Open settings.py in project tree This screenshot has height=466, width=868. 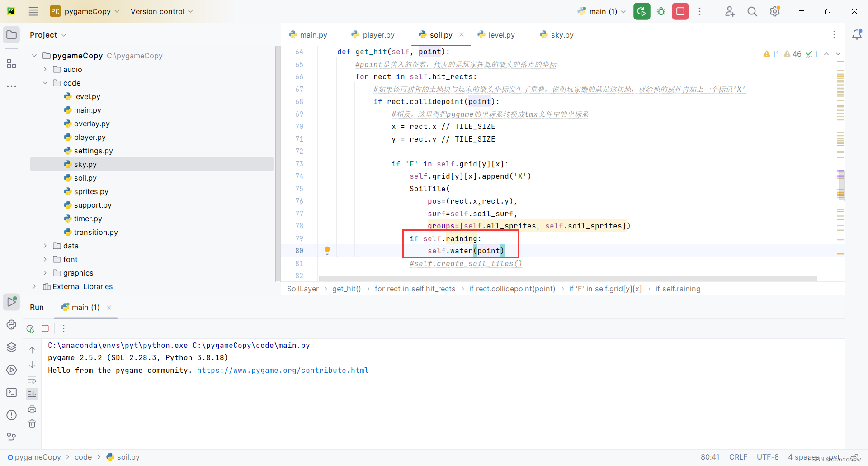pyautogui.click(x=93, y=151)
